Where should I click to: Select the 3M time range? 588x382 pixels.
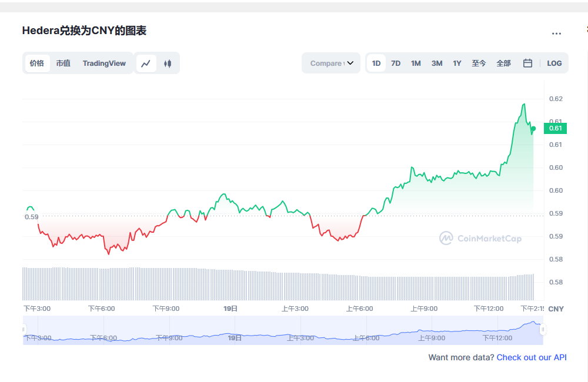click(437, 63)
